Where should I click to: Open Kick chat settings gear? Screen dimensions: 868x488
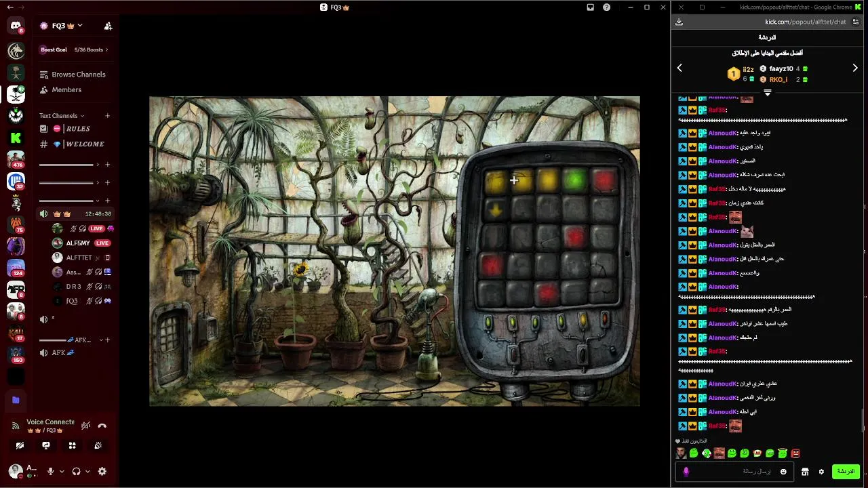coord(821,472)
